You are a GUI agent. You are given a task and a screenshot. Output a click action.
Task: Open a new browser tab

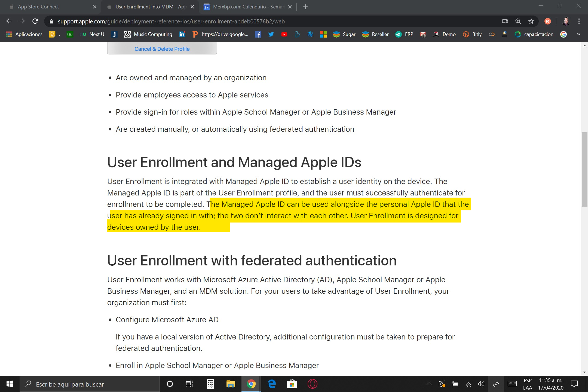coord(305,7)
